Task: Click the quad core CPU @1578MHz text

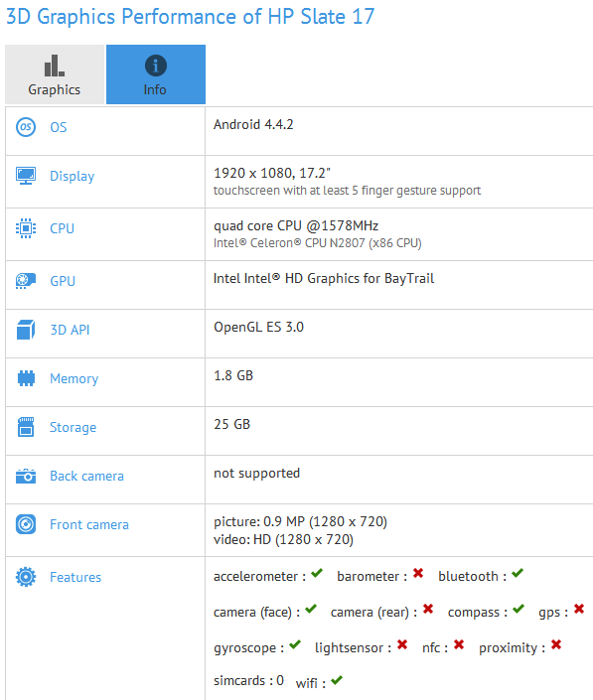Action: pos(296,226)
